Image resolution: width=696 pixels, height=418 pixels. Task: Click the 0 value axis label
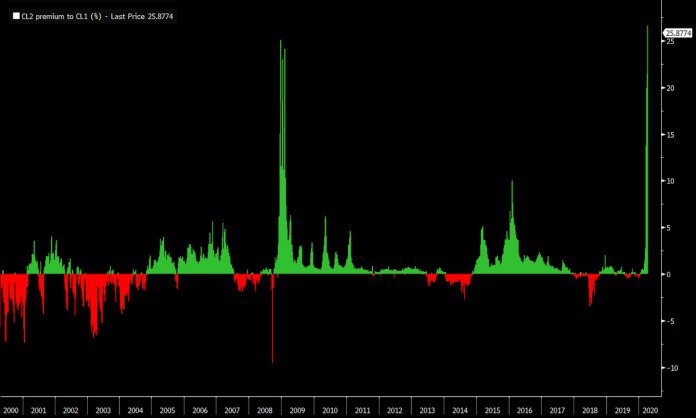tap(669, 274)
